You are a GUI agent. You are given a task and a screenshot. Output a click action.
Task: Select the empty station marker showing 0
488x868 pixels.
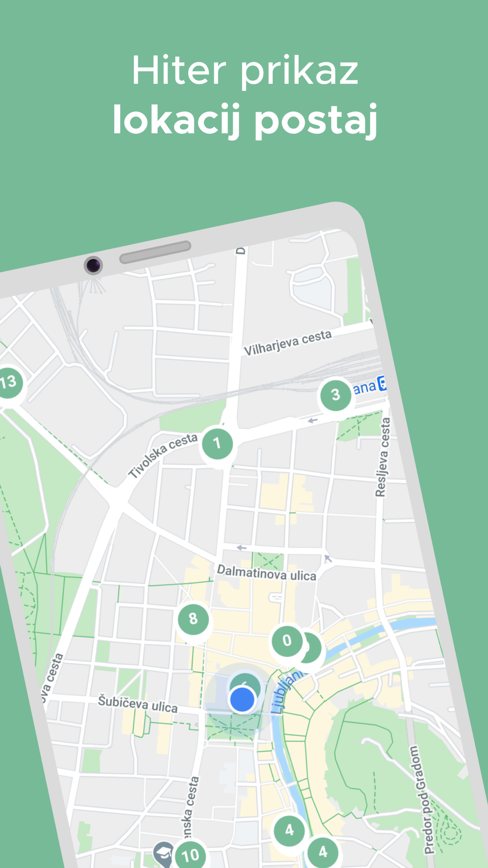(287, 641)
